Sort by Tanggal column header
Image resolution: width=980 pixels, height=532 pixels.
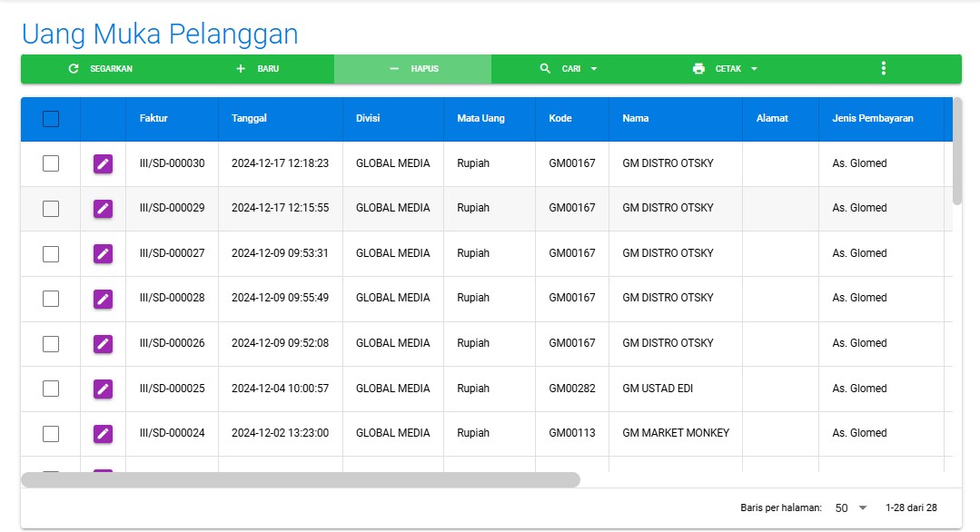249,118
